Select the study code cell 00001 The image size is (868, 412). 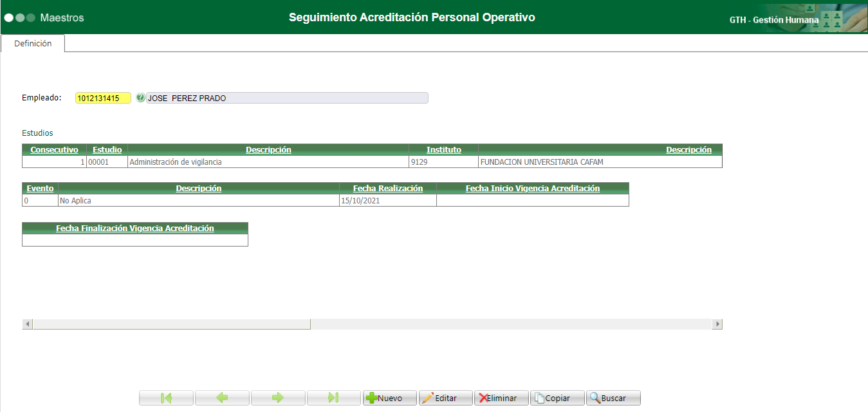[x=107, y=162]
